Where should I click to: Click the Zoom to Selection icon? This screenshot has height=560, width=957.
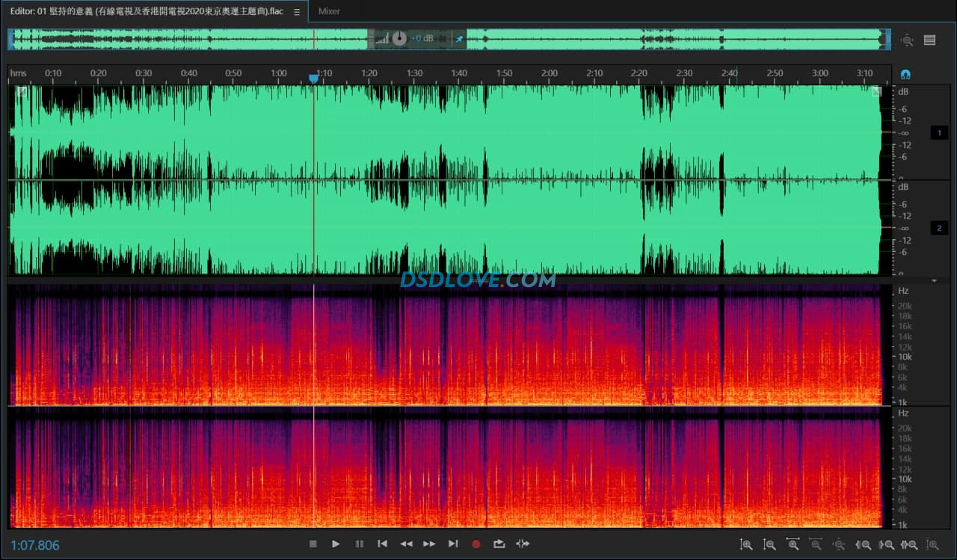(x=909, y=545)
